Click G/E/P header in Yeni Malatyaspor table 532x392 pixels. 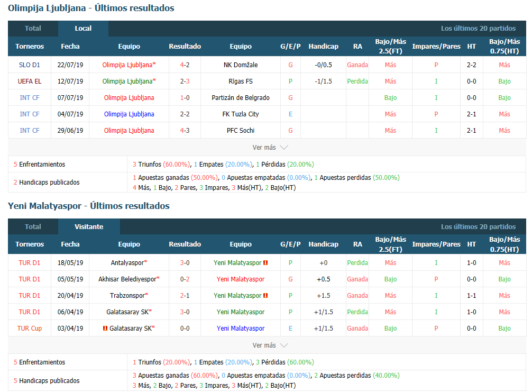click(290, 244)
